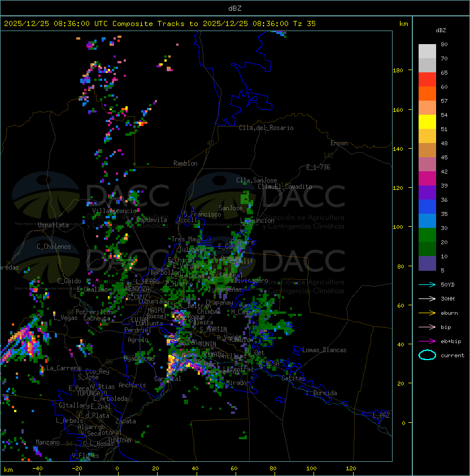Click the '-20' value on the horizontal axis

pos(77,469)
